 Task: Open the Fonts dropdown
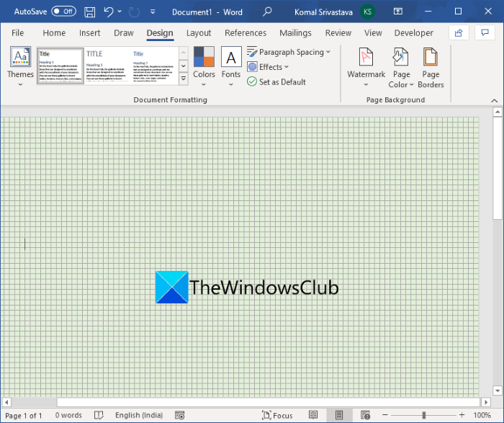tap(231, 66)
